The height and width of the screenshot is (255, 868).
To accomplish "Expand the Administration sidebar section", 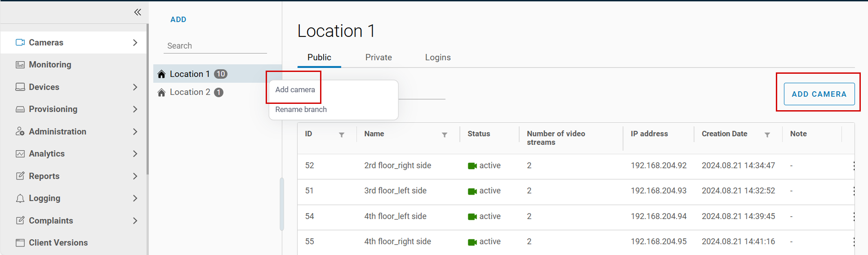I will click(135, 132).
